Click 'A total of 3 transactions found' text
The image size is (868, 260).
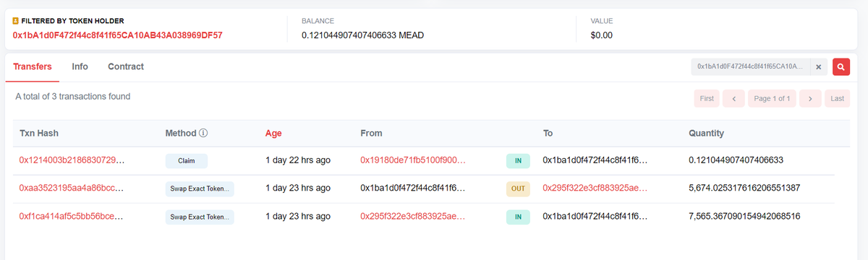pyautogui.click(x=73, y=96)
